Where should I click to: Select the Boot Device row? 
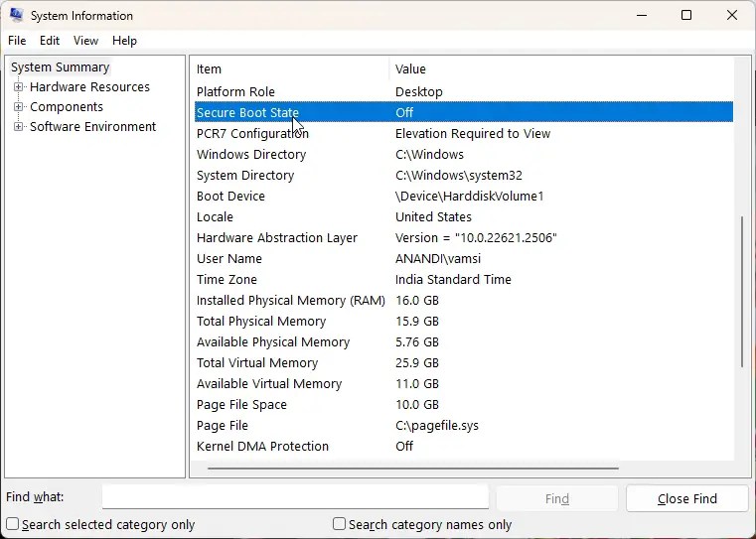[x=464, y=196]
